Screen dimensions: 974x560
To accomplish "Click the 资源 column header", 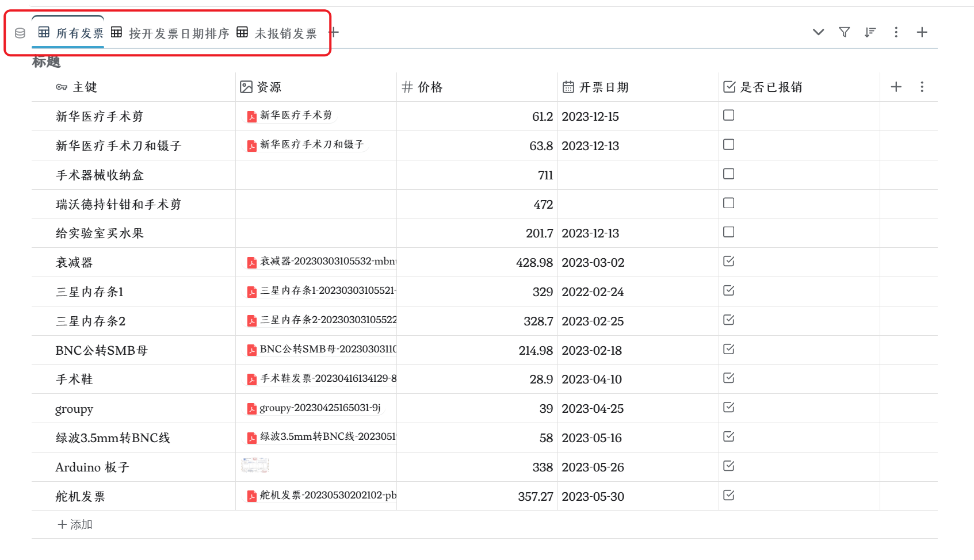I will pos(316,87).
